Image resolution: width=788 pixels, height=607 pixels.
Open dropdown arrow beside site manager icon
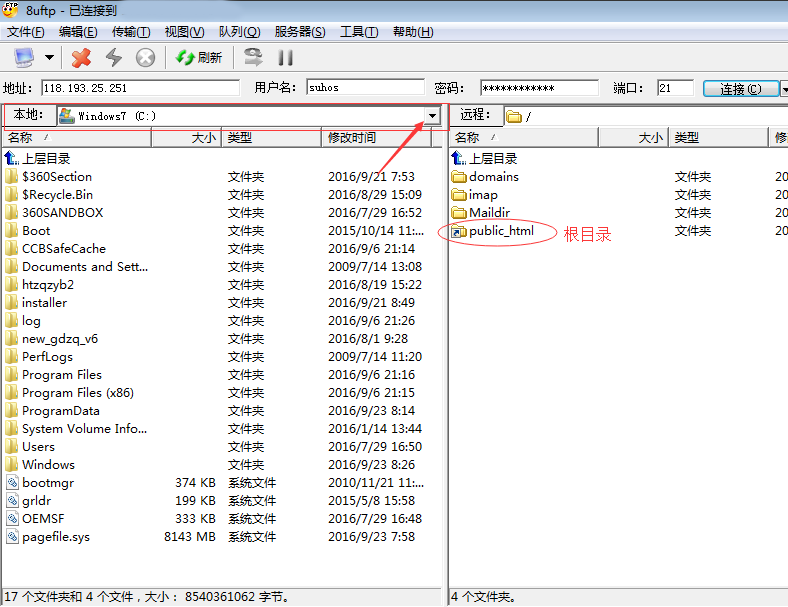[x=48, y=58]
